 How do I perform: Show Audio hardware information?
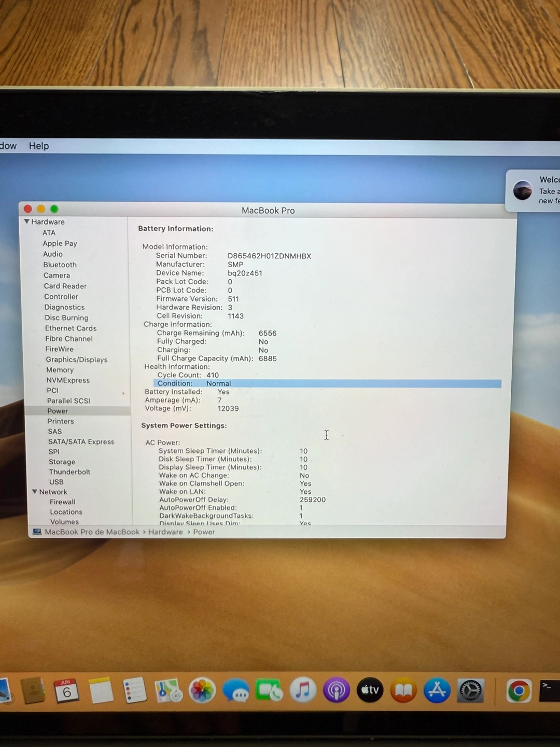[x=53, y=254]
